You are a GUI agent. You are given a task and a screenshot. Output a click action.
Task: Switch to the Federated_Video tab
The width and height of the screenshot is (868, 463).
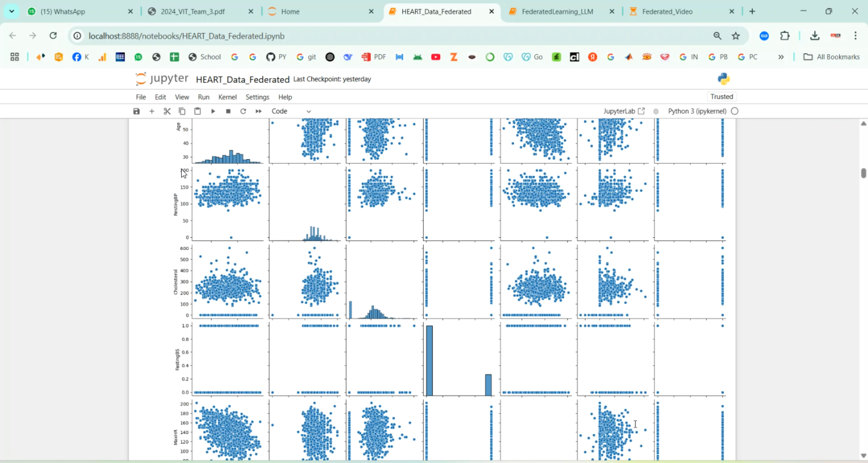(682, 12)
